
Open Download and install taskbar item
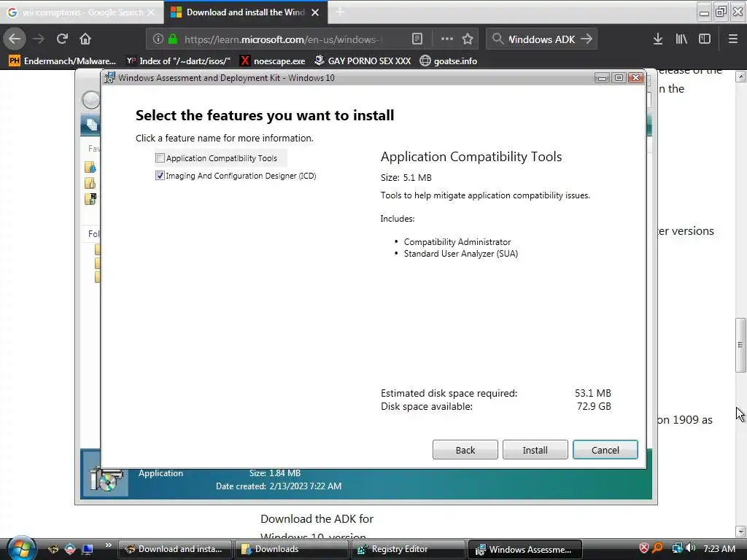[x=174, y=549]
